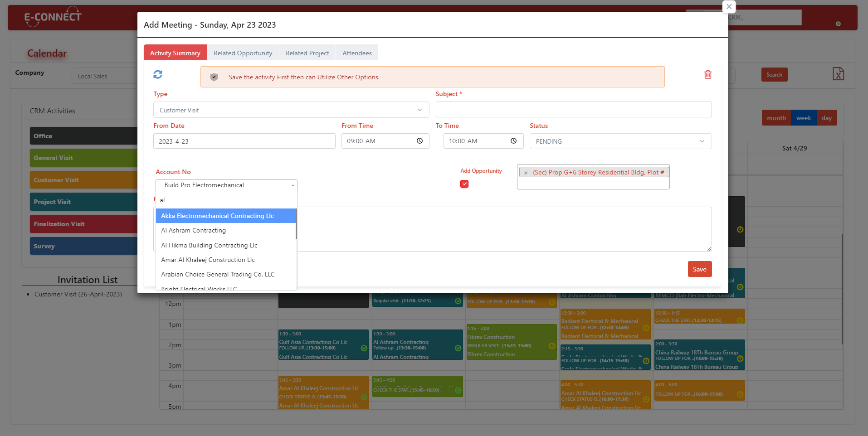The height and width of the screenshot is (436, 868).
Task: Open the 3:45 - 4:50 CHECK THE STAT event
Action: (418, 386)
